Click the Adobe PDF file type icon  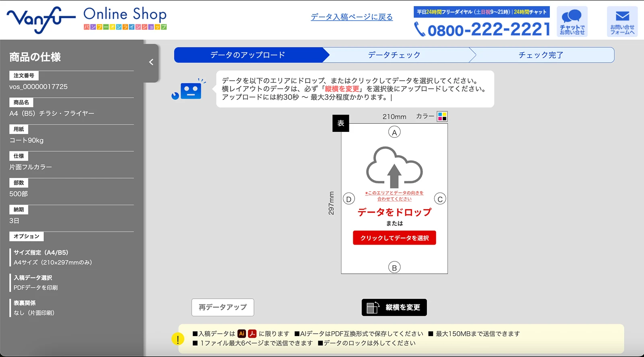252,334
